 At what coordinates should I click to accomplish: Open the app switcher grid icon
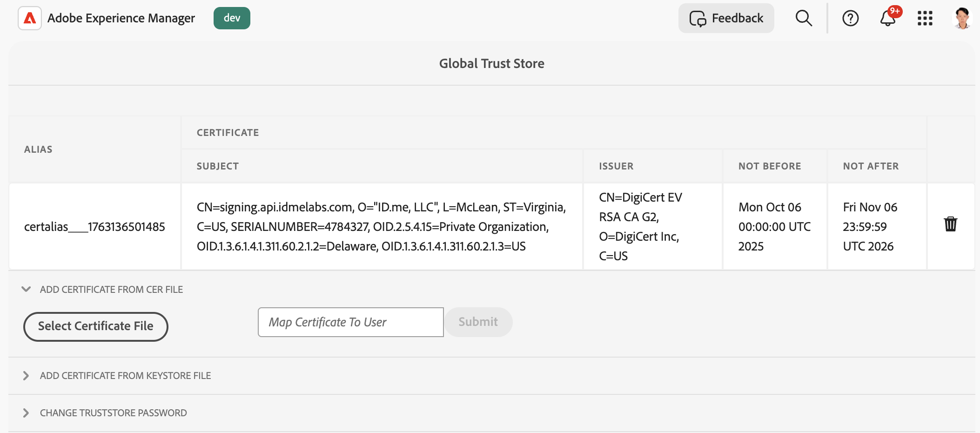click(925, 18)
